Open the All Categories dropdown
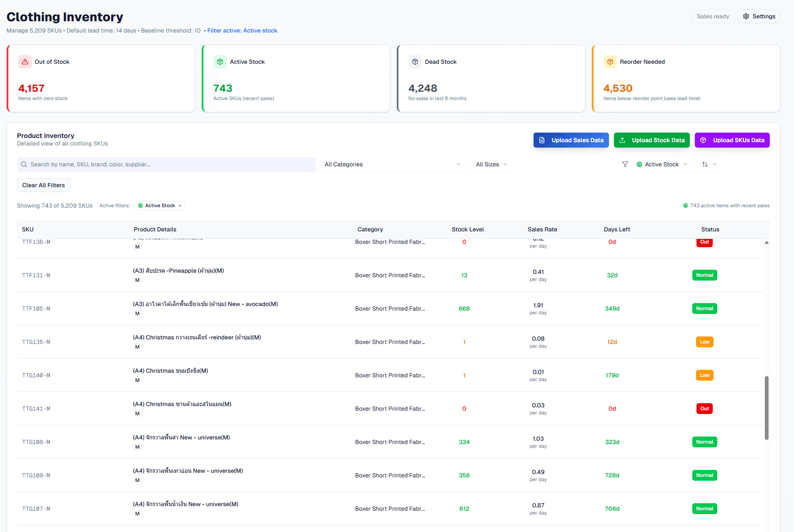794x532 pixels. 393,164
